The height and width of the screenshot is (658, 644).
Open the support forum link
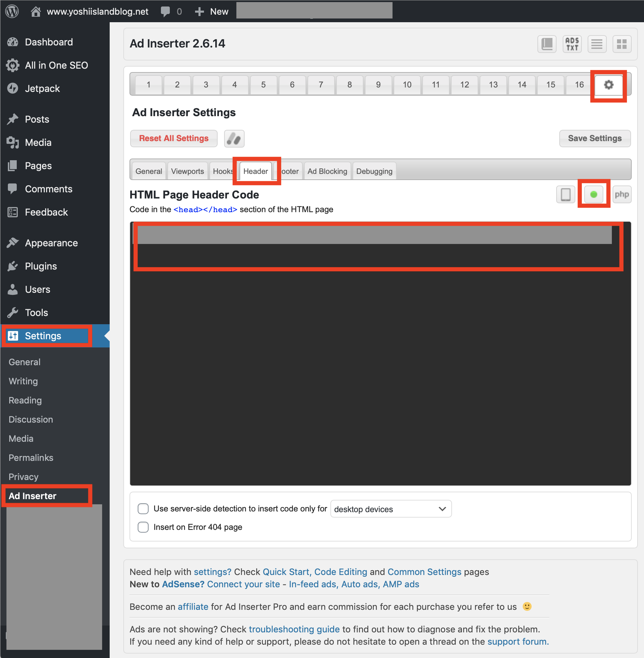518,642
